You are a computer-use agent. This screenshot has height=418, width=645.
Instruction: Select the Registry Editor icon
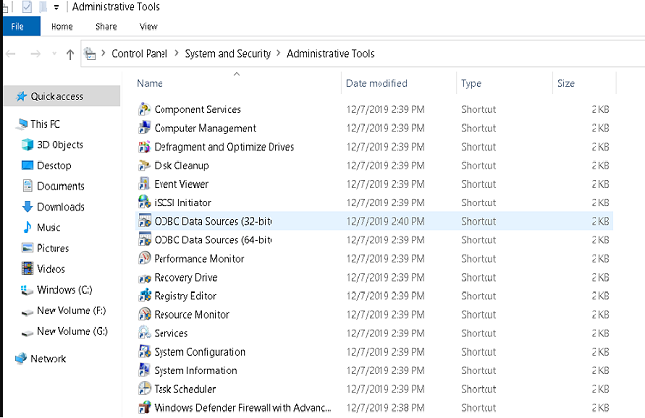[x=144, y=295]
